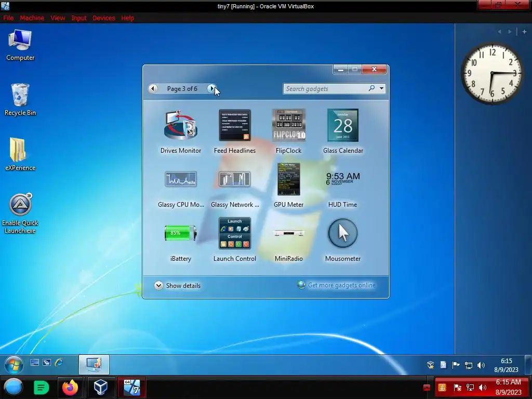Open the VirtualBox View menu
This screenshot has width=532, height=399.
tap(58, 18)
